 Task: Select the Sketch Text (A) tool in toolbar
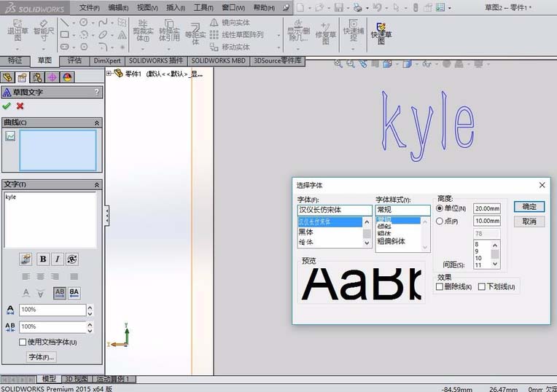122,35
